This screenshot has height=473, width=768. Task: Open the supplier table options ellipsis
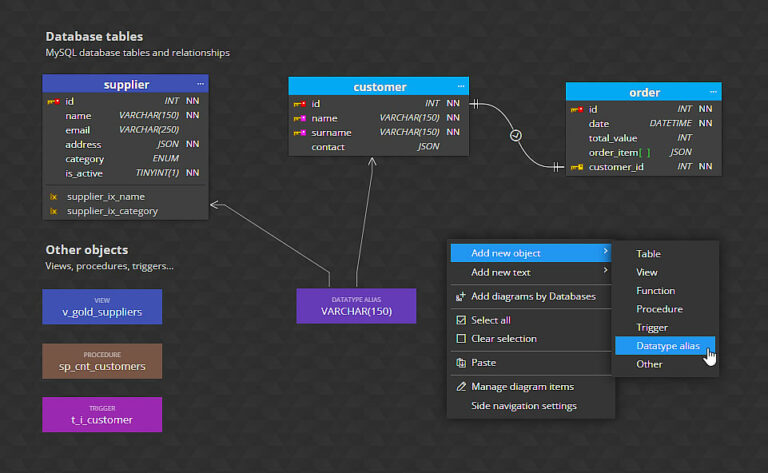coord(200,84)
